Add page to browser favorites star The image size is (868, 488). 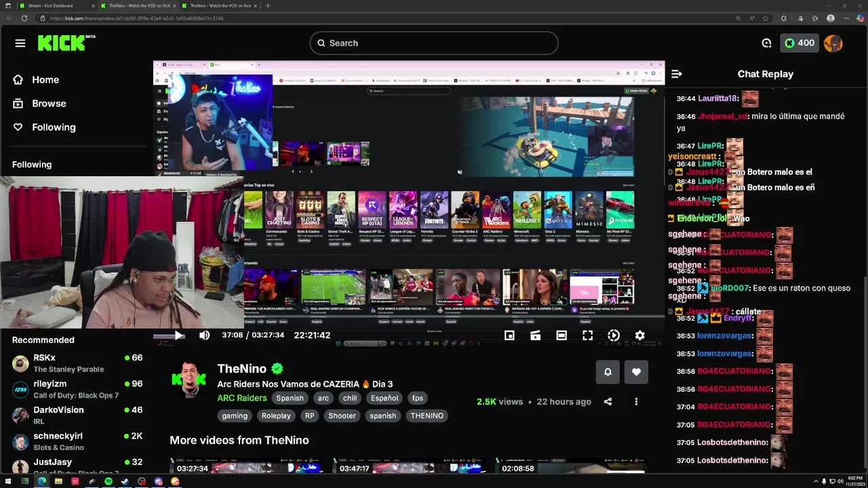tap(766, 18)
